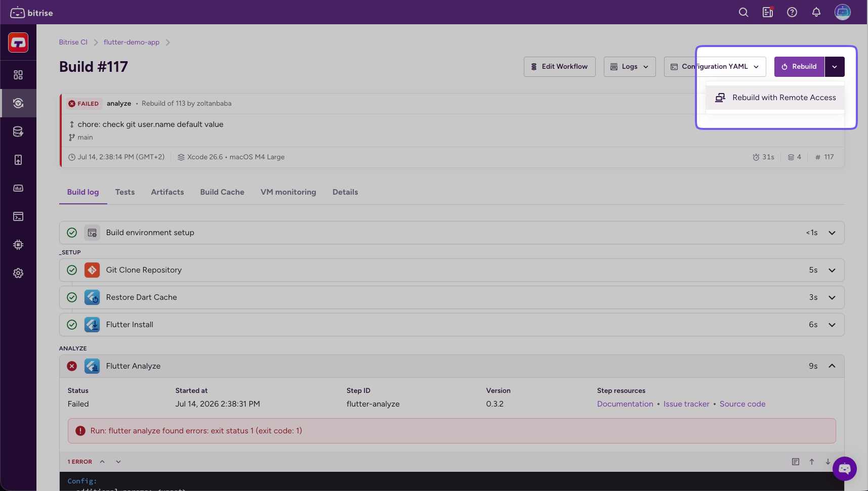868x491 pixels.
Task: Open the settings gear in sidebar
Action: click(18, 273)
